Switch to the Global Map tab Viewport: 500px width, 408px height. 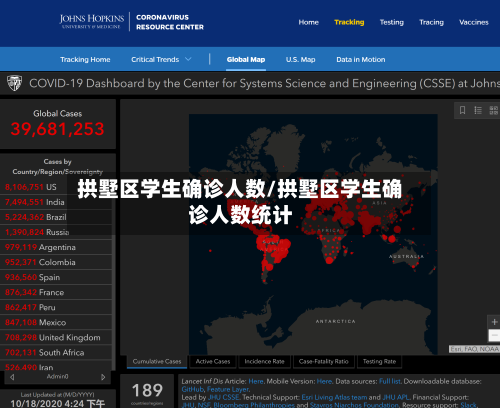[246, 59]
